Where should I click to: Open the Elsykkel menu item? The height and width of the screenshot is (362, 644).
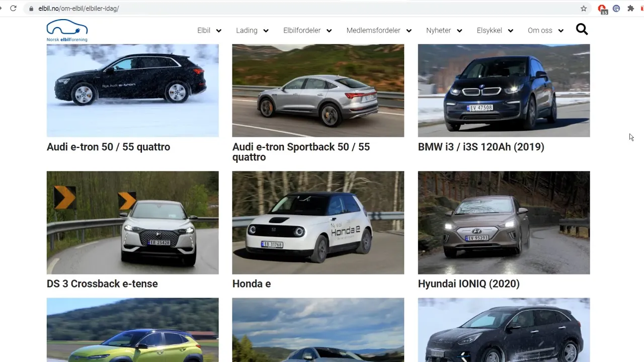point(490,30)
